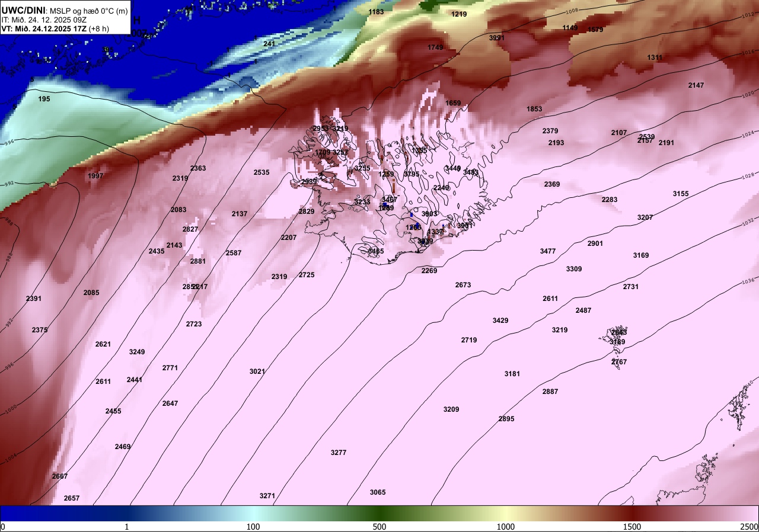Click the map value 1219
The image size is (759, 532).
459,14
